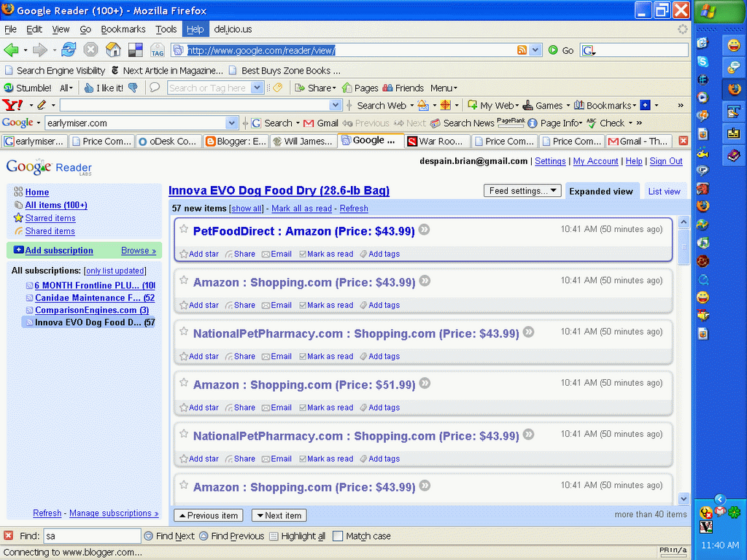Click the scroll up arrow of feed list

pos(684,222)
